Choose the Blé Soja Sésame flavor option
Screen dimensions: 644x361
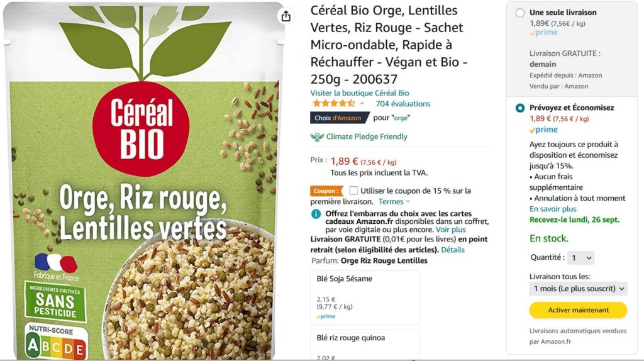tap(365, 297)
